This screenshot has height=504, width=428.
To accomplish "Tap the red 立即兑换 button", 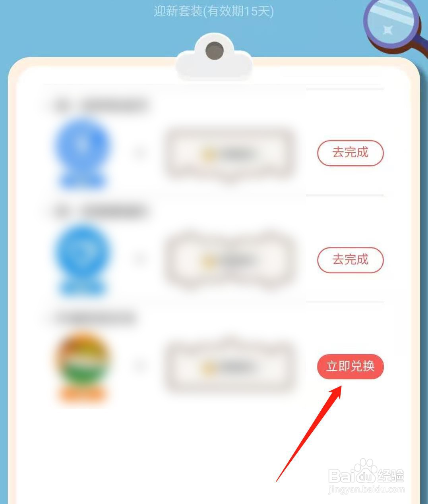I will click(x=350, y=366).
